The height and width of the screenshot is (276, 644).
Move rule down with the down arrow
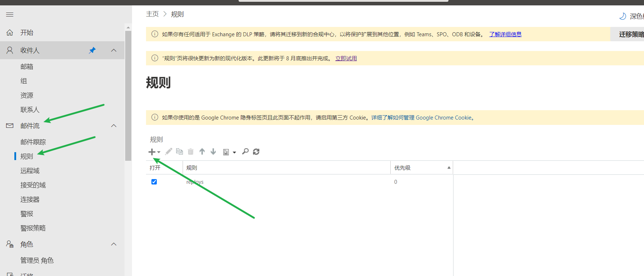[213, 151]
